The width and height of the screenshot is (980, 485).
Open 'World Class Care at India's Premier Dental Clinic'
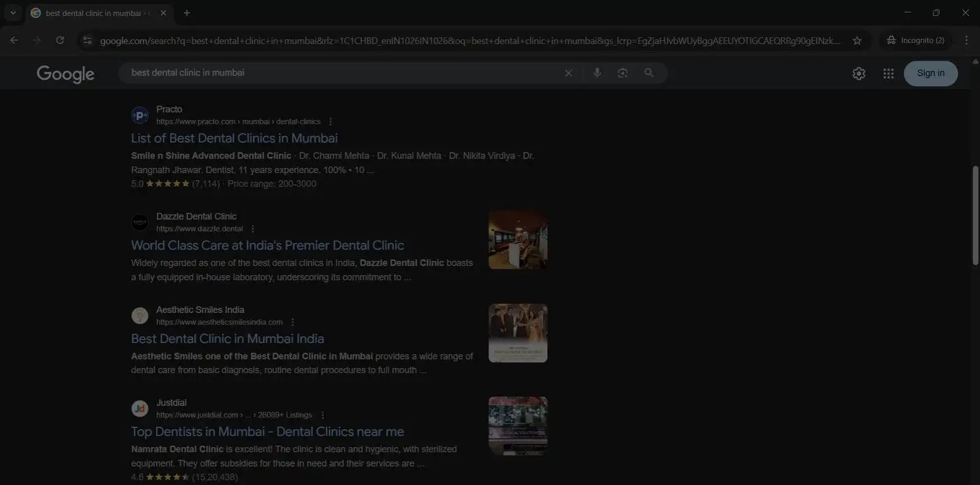coord(267,246)
